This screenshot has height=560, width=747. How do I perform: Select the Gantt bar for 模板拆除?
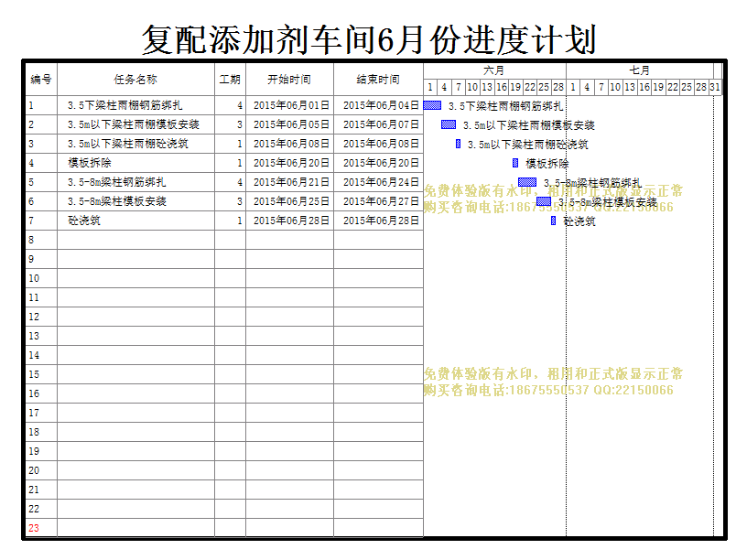point(515,163)
